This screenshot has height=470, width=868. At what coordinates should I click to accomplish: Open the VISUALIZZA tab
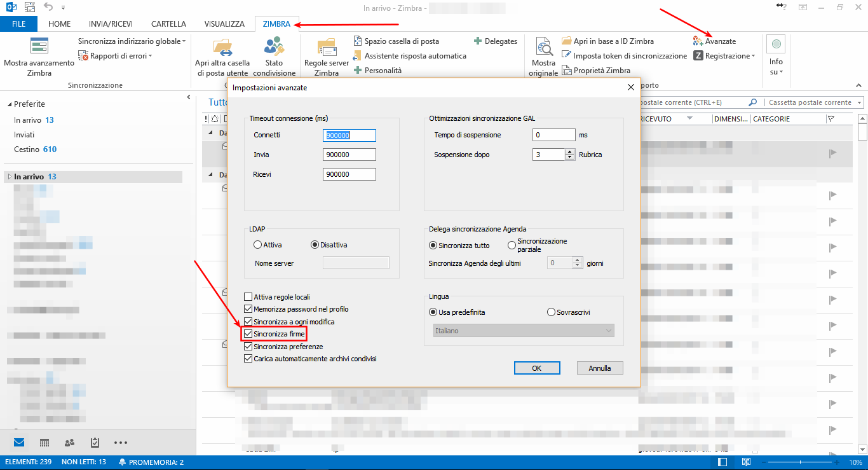point(224,24)
